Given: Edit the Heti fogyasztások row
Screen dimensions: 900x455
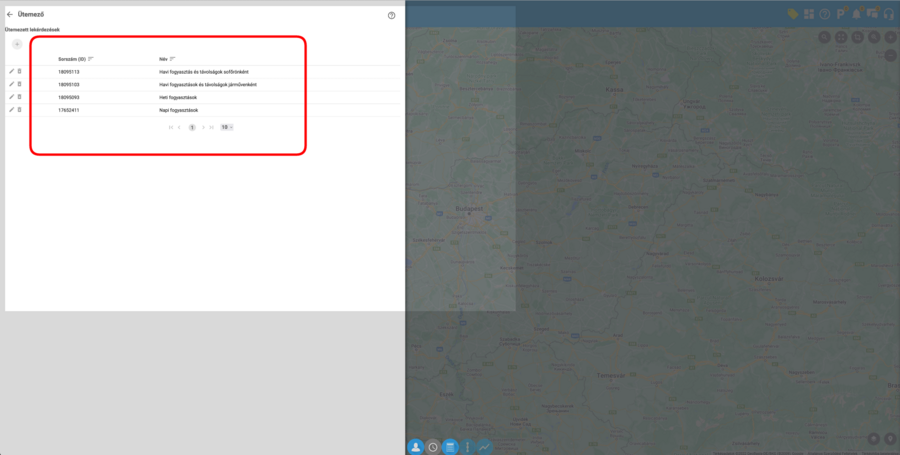Looking at the screenshot, I should click(12, 97).
